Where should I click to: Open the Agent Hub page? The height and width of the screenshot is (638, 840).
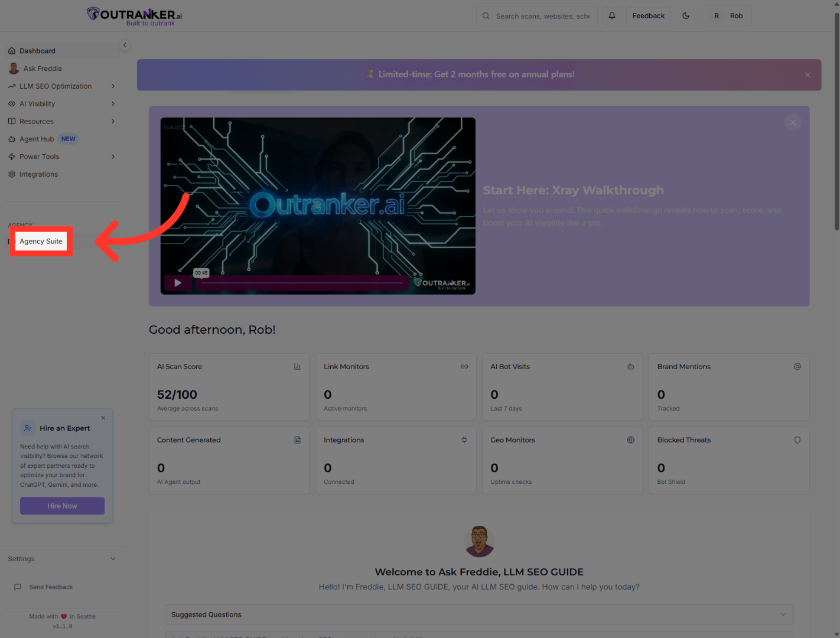click(37, 139)
